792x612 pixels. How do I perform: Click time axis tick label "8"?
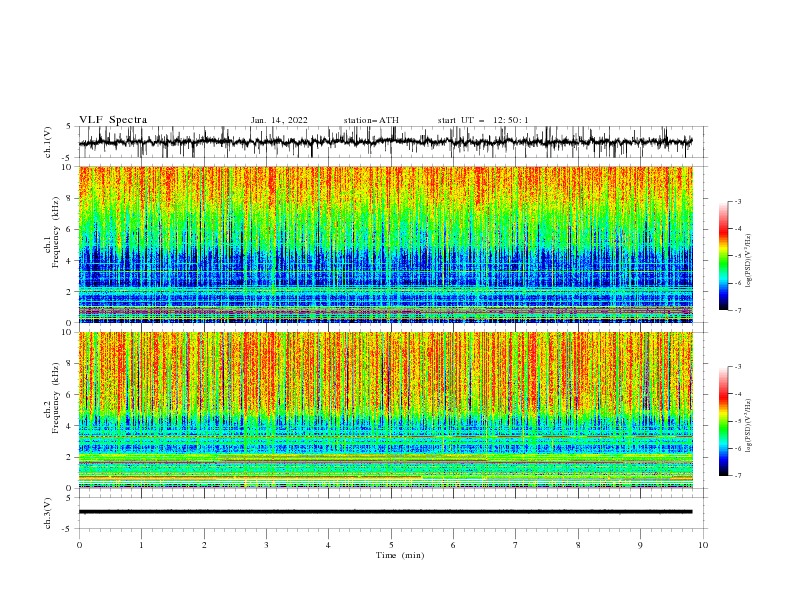tap(578, 545)
